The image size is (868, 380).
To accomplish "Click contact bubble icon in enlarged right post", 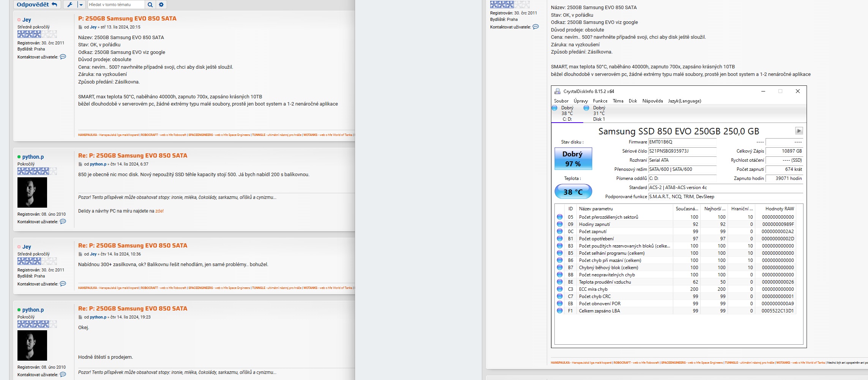I will tap(536, 27).
